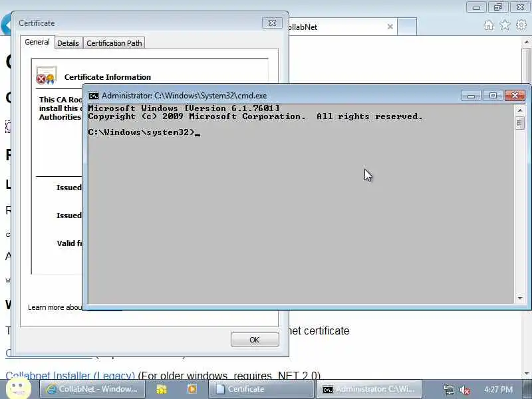The height and width of the screenshot is (399, 532).
Task: Click the network tray icon
Action: [448, 390]
